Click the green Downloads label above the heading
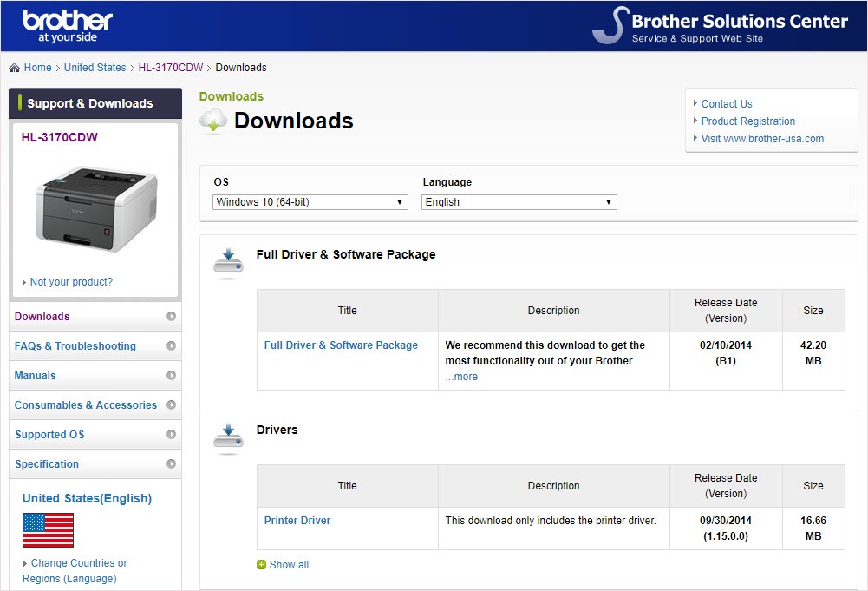 point(232,96)
